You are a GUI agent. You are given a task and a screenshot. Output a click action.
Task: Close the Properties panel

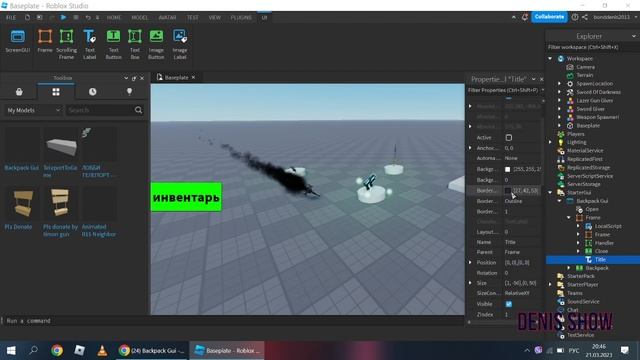(542, 79)
